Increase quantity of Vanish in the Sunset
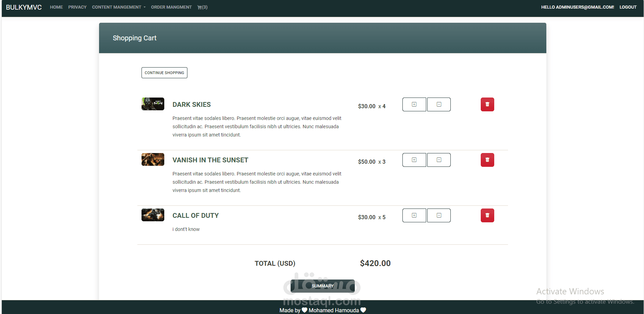Viewport: 644px width, 314px height. pos(414,160)
